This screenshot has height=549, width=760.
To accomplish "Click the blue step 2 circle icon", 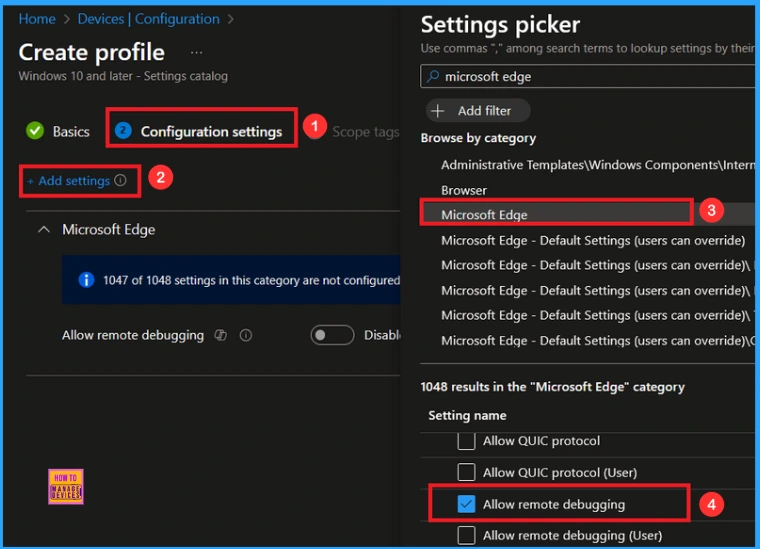I will (x=123, y=130).
